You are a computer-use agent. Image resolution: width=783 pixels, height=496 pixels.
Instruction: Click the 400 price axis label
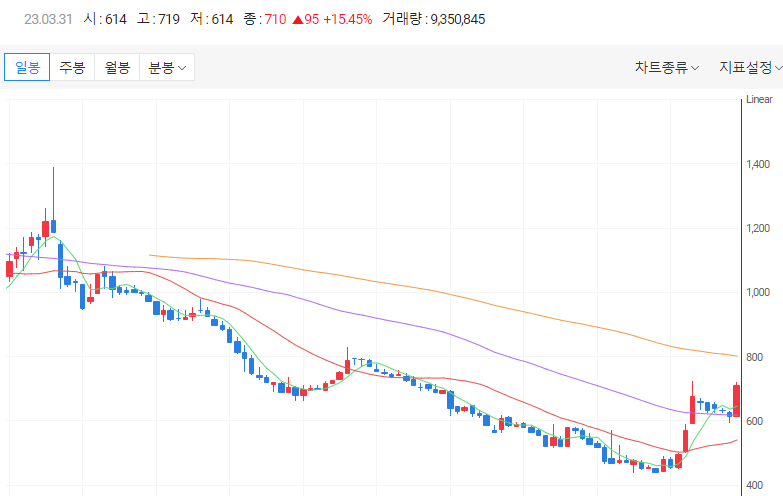755,485
